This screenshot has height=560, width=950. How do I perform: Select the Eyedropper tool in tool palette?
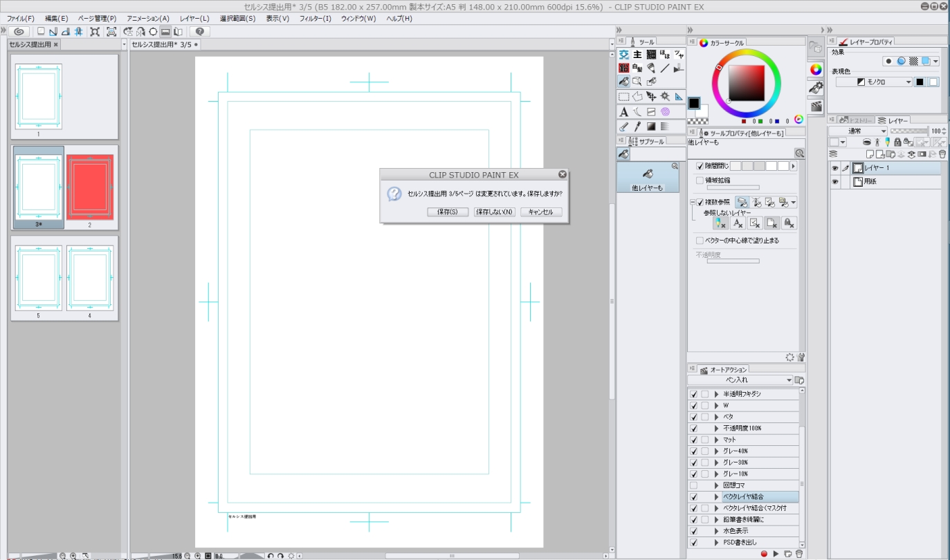(x=637, y=127)
